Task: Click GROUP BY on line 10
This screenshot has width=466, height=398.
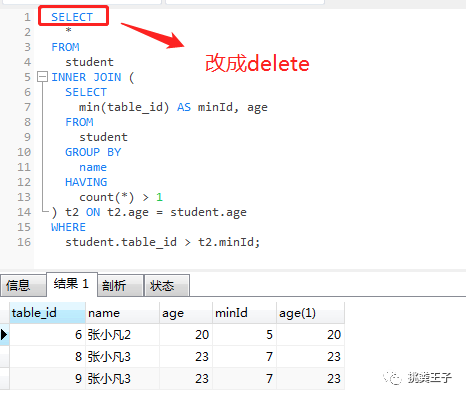Action: click(x=93, y=152)
